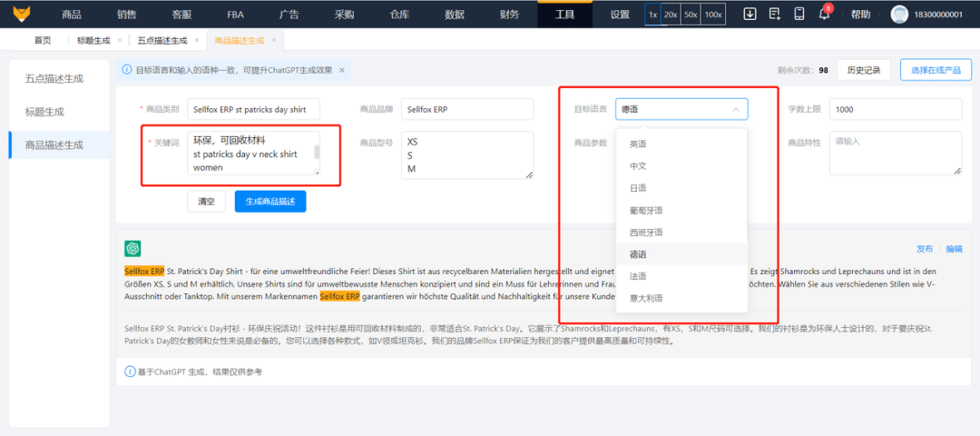Choose 日语 from the language list
This screenshot has width=980, height=436.
pos(681,188)
